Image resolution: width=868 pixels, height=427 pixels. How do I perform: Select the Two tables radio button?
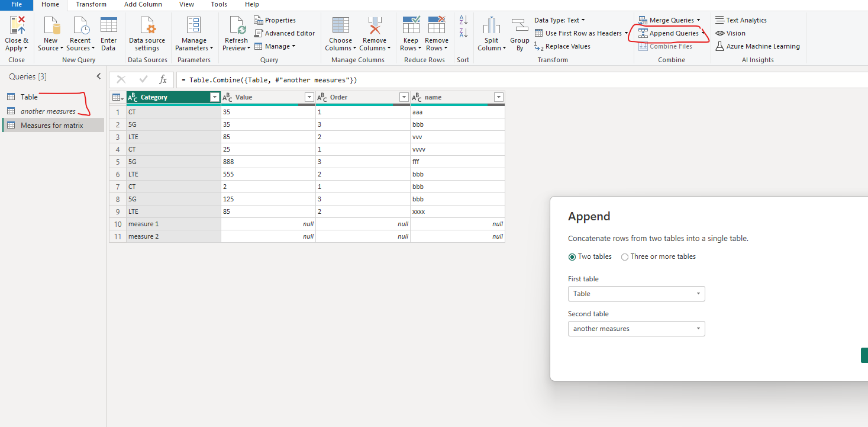(x=572, y=256)
